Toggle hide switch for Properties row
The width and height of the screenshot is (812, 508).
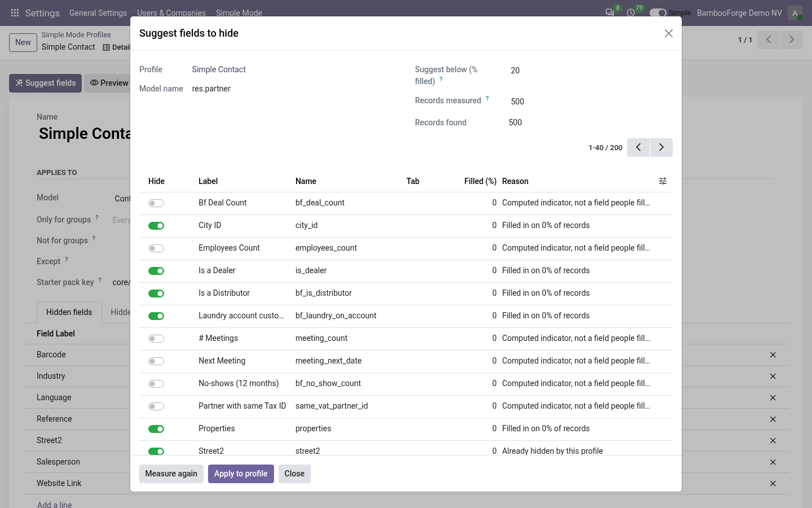pyautogui.click(x=156, y=429)
